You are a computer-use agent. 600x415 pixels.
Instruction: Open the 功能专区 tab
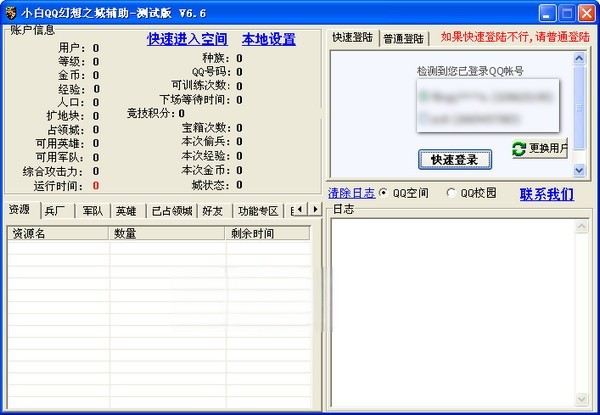click(x=258, y=211)
